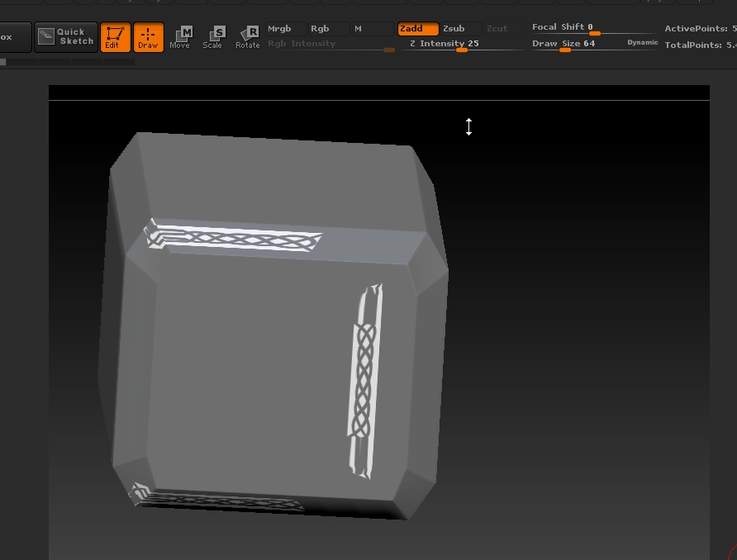Click the Rgb Intensity slider
The image size is (737, 560).
(x=330, y=45)
